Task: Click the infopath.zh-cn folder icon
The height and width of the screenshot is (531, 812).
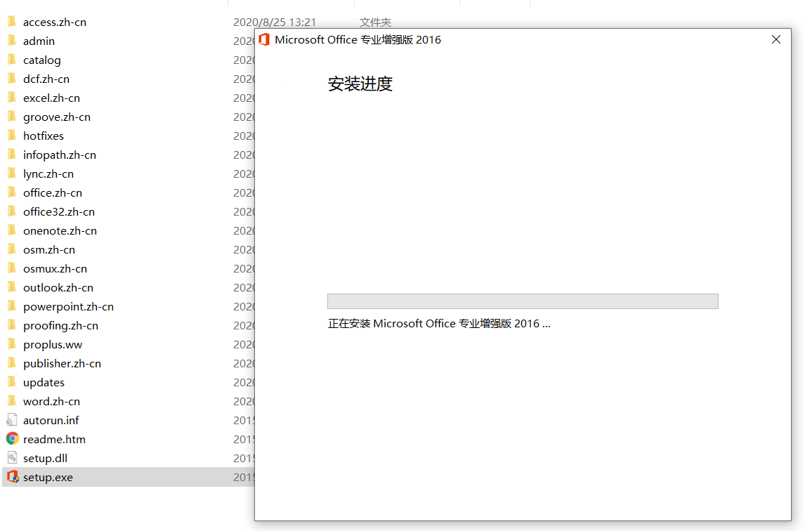Action: click(x=12, y=155)
